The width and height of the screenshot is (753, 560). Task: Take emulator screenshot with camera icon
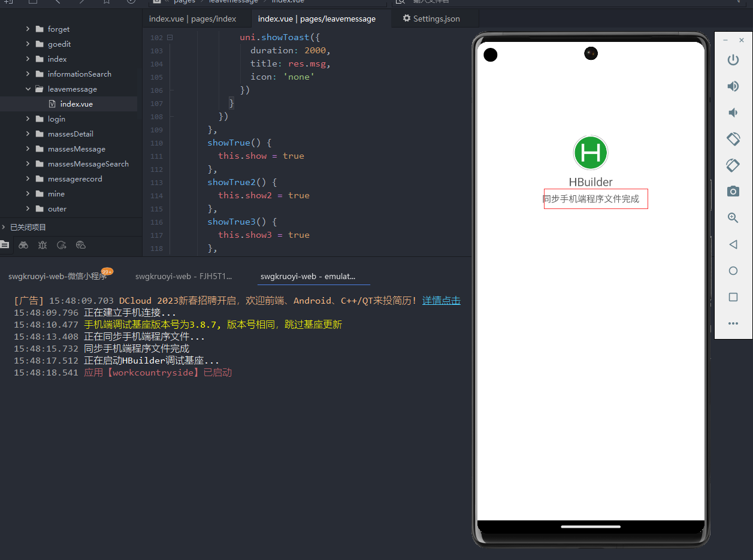coord(733,192)
